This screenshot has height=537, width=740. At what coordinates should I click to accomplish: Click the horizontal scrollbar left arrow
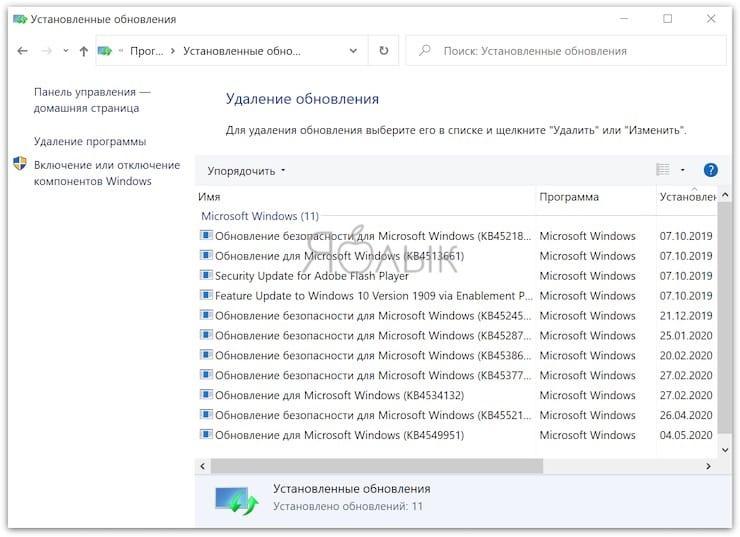point(203,466)
